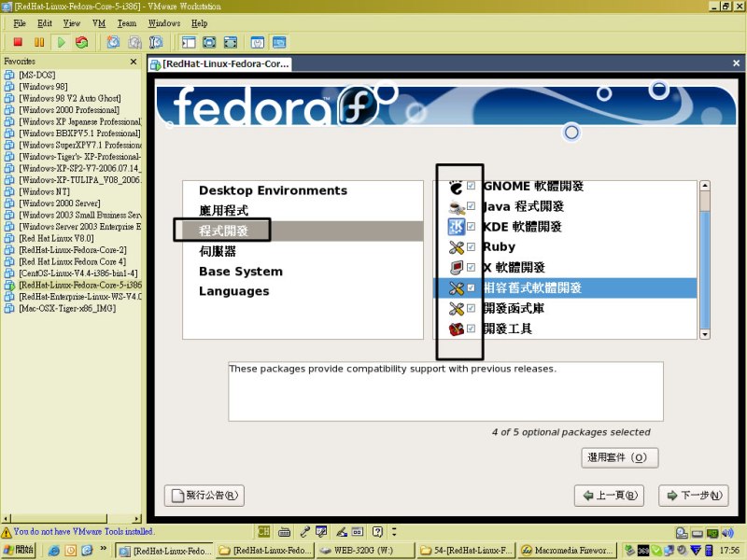Select [Mac-OSX-Tiger-x86_IMG] in Favorites
This screenshot has width=747, height=560.
[x=67, y=308]
